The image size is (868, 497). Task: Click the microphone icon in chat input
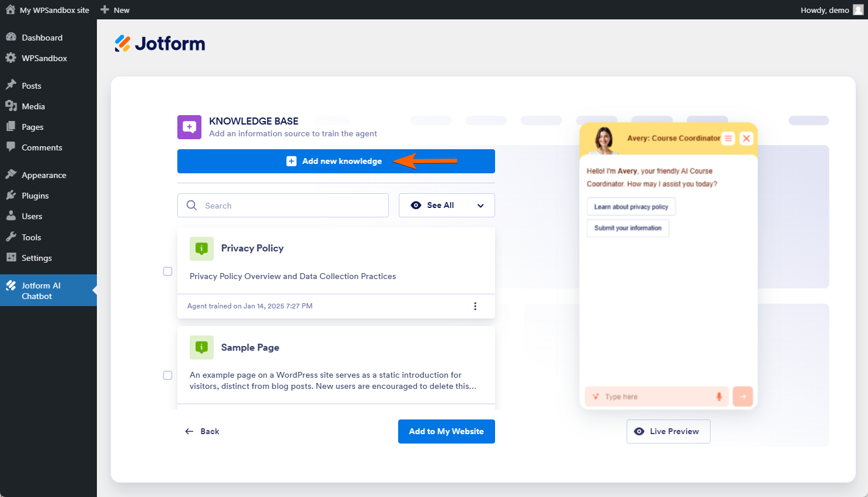pos(719,397)
